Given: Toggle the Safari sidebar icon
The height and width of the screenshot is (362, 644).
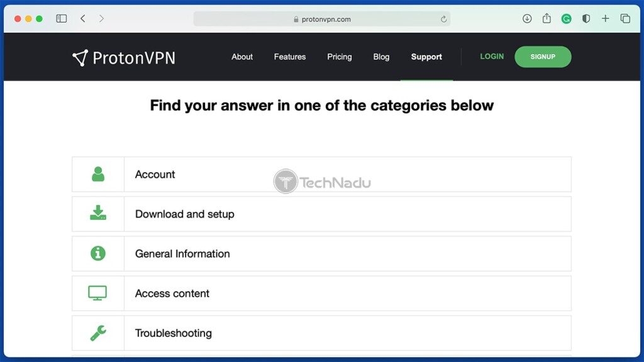Looking at the screenshot, I should click(62, 18).
